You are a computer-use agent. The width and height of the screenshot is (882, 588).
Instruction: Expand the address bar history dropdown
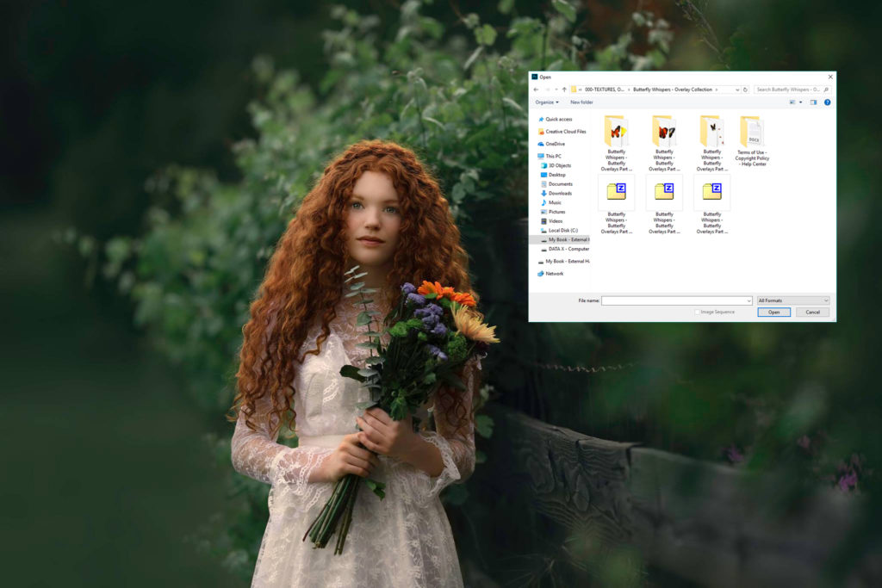tap(737, 90)
